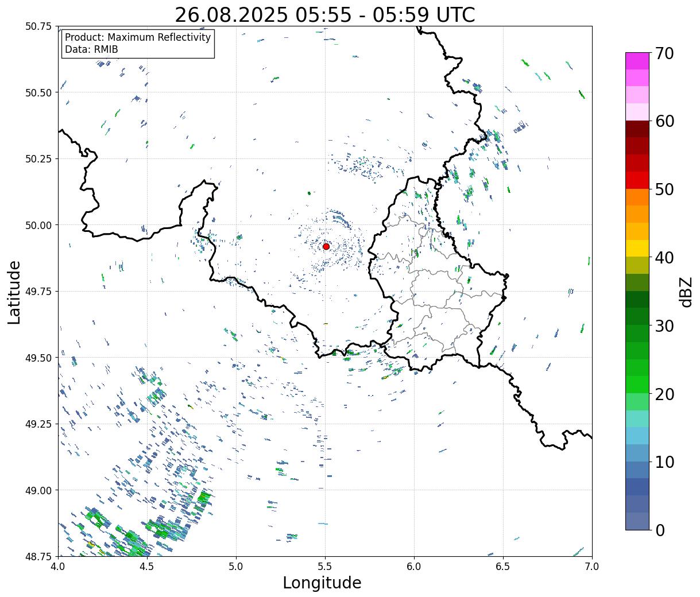The height and width of the screenshot is (597, 700).
Task: Click the 10 colorbar tick label
Action: (x=664, y=462)
